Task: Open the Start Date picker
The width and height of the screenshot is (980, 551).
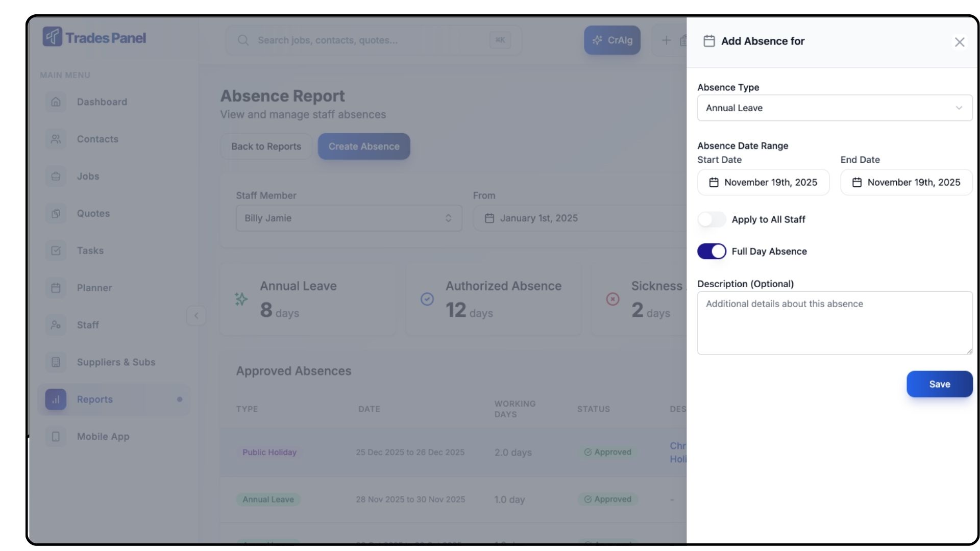Action: pyautogui.click(x=763, y=183)
